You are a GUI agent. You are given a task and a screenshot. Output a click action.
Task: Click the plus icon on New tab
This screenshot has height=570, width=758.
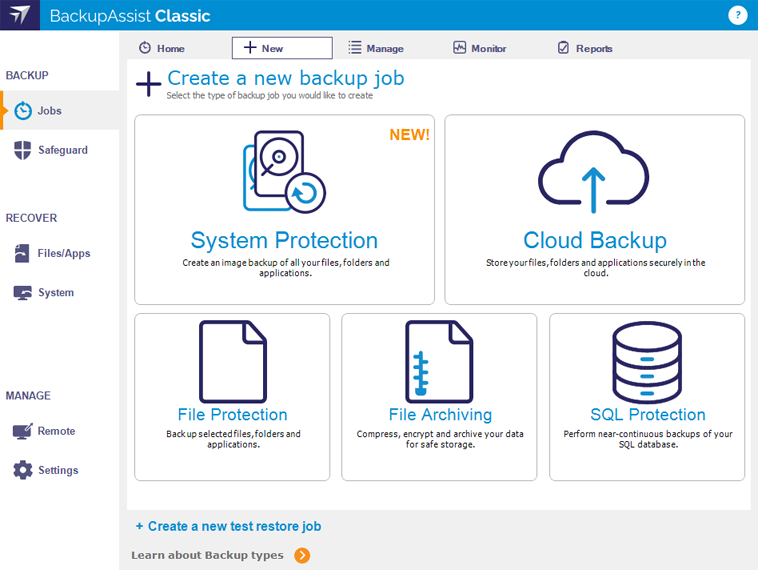[x=250, y=47]
